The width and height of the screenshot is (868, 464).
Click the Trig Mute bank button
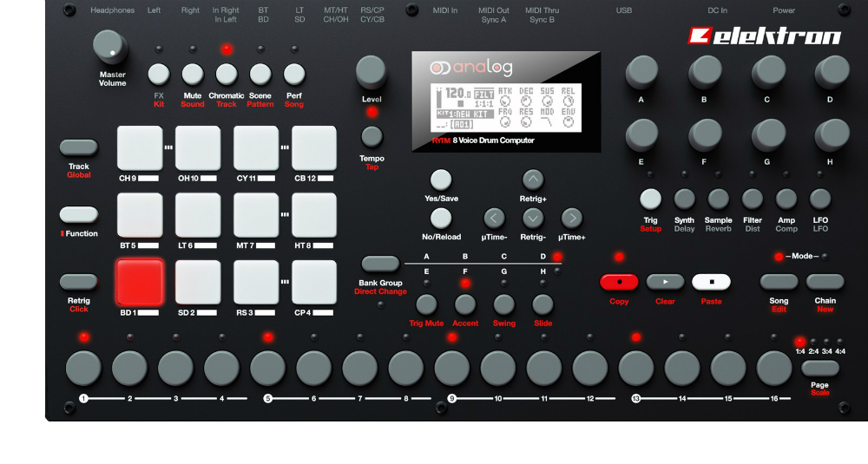click(x=426, y=304)
